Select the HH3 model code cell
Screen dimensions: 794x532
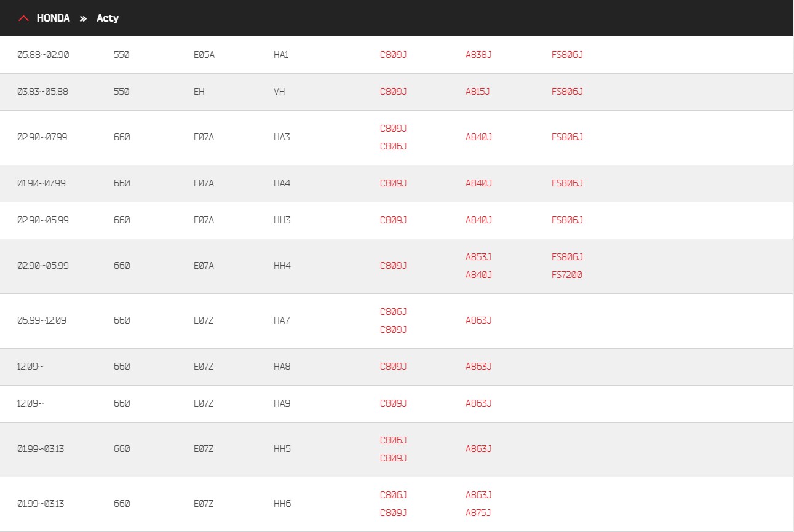pos(282,220)
